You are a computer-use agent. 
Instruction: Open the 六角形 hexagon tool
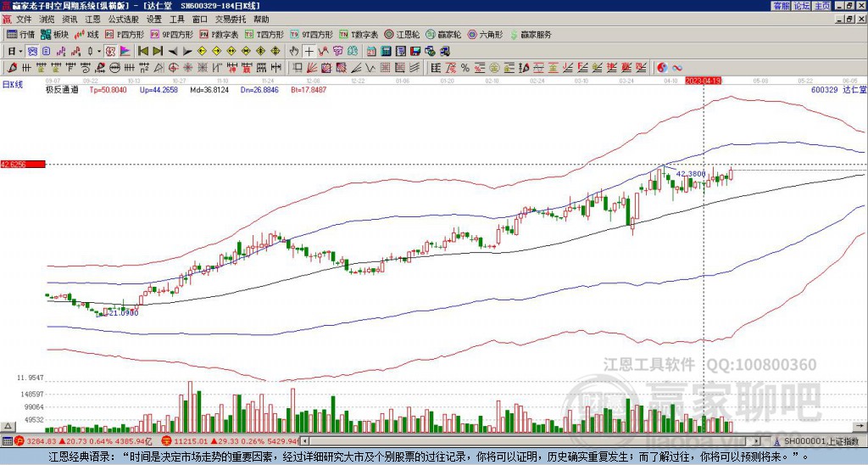click(x=486, y=34)
